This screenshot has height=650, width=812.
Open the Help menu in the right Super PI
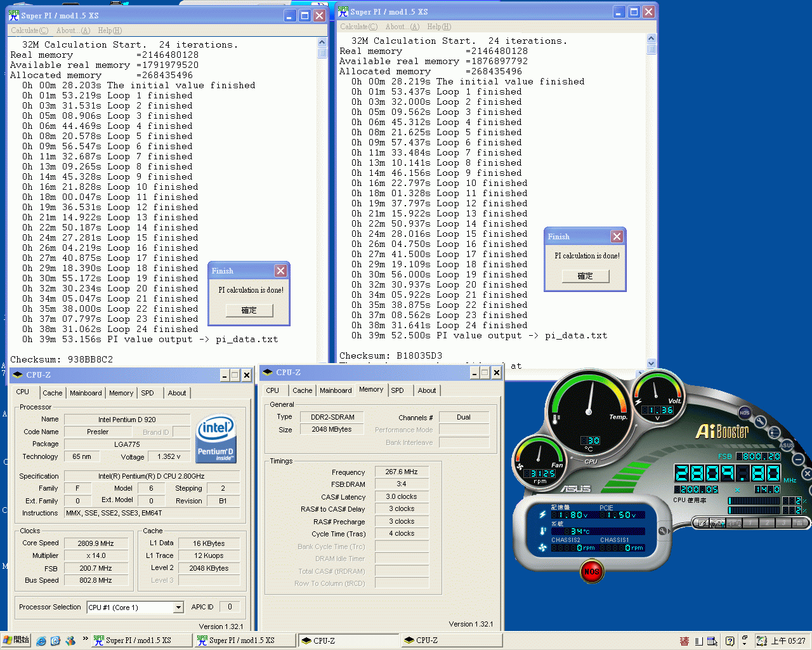(439, 27)
